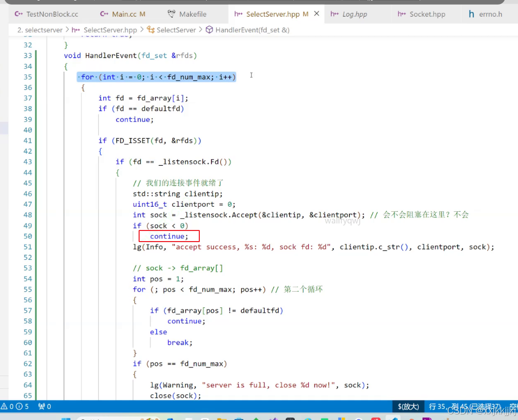Click the 'accept success' log string
This screenshot has height=420, width=518.
(x=251, y=247)
